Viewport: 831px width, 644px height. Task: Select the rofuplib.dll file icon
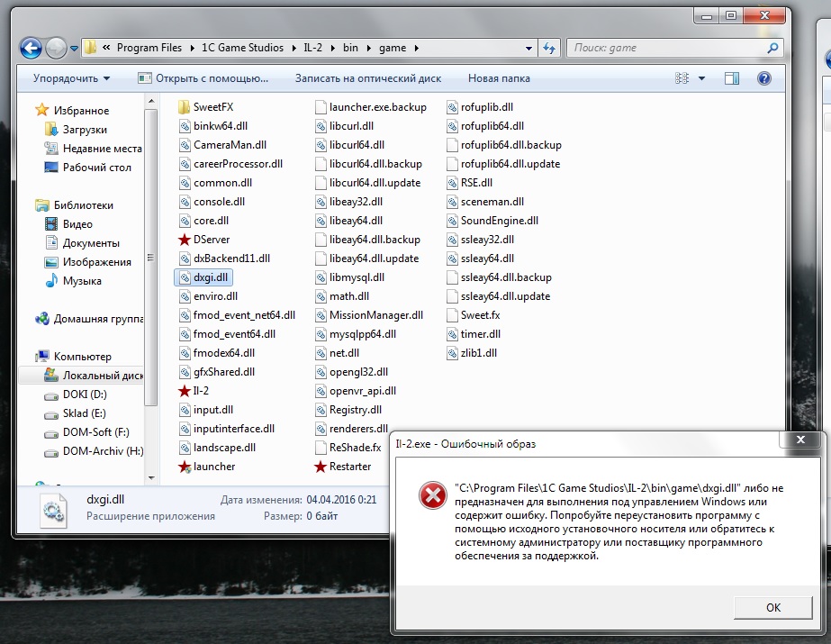[x=452, y=107]
